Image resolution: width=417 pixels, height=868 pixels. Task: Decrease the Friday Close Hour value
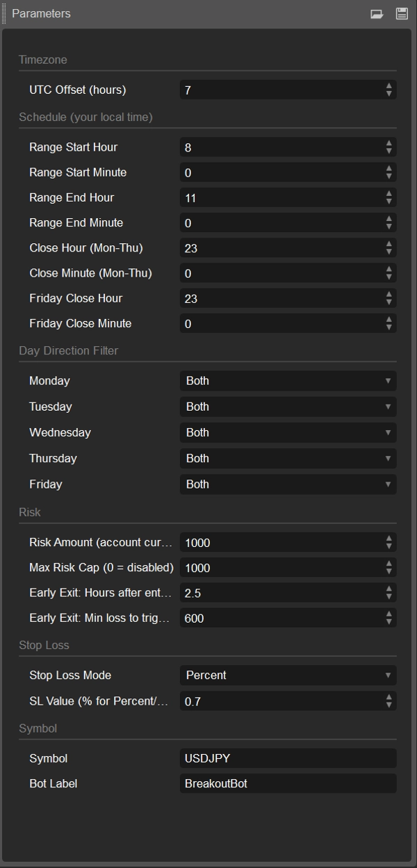389,302
